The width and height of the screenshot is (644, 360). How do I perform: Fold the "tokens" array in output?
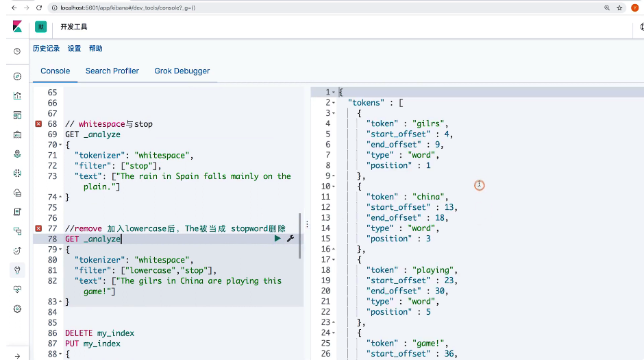pos(334,103)
